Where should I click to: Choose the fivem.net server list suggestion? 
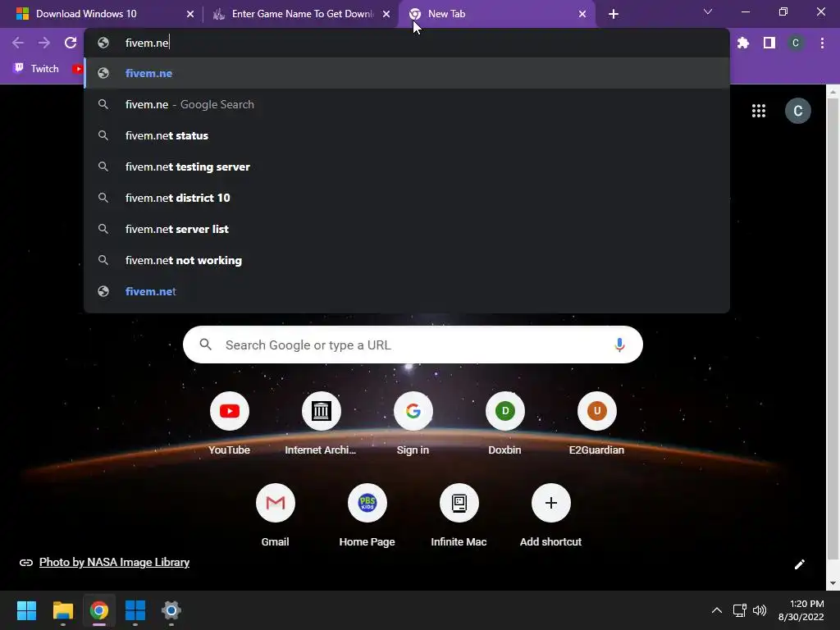click(x=407, y=229)
